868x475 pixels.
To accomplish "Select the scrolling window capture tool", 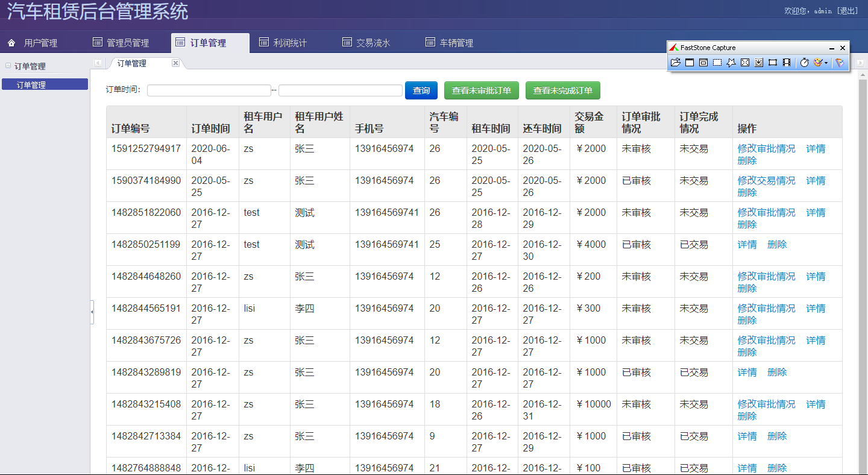I will (759, 62).
